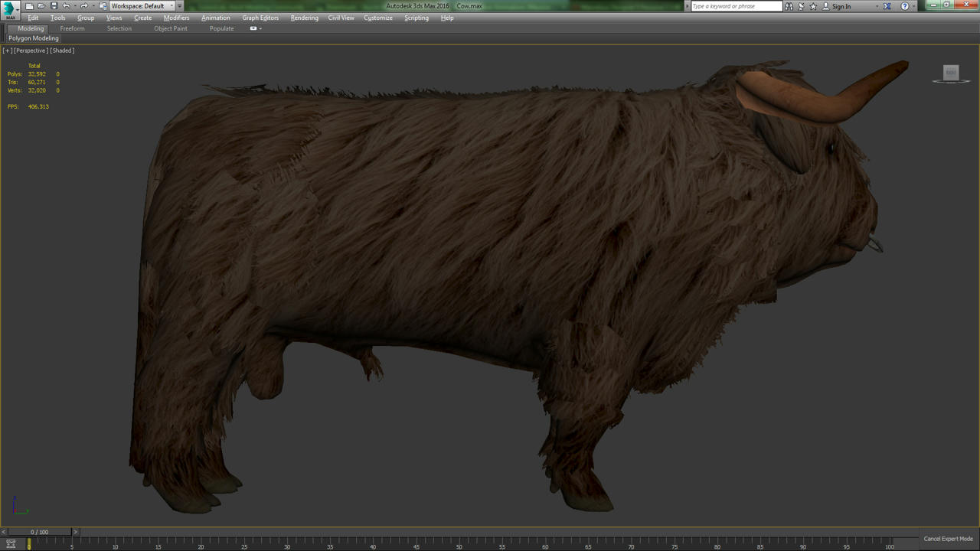
Task: Open the Customize menu
Action: pos(378,18)
